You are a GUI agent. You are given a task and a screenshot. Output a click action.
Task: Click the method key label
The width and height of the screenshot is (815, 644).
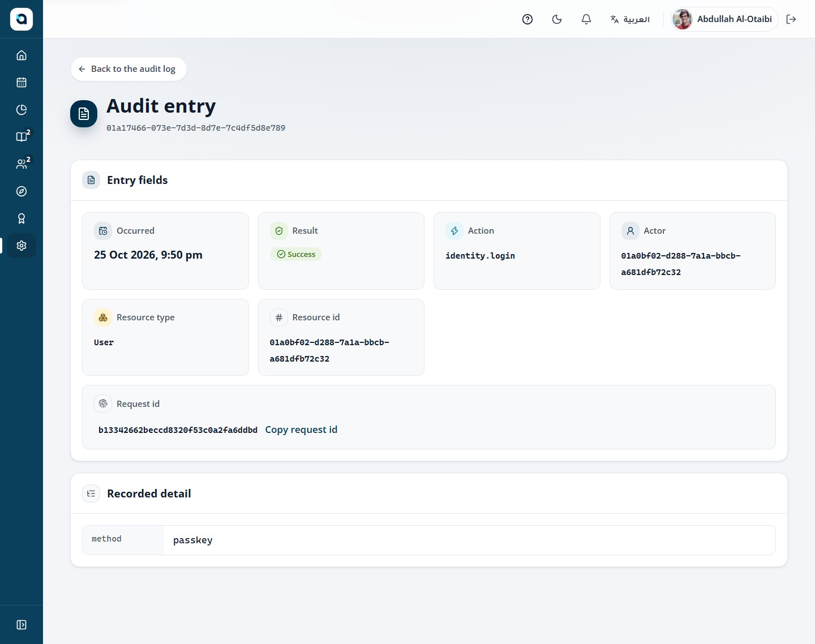point(106,539)
